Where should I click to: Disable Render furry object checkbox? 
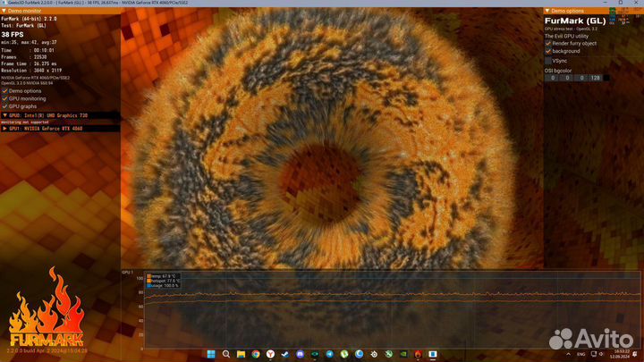(548, 43)
